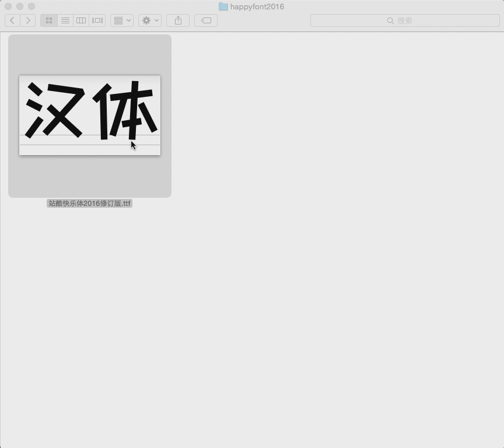This screenshot has height=448, width=504.
Task: Navigate forward using the forward arrow
Action: [x=27, y=20]
